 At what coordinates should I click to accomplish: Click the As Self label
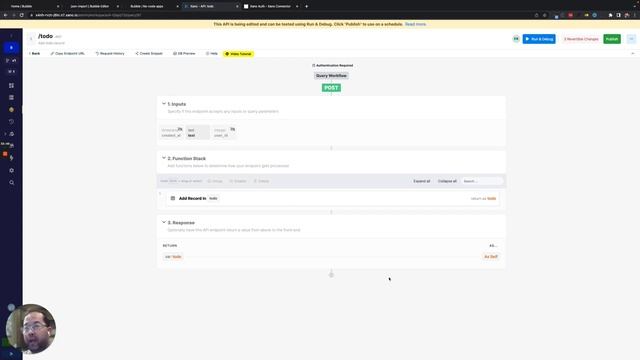click(x=491, y=257)
